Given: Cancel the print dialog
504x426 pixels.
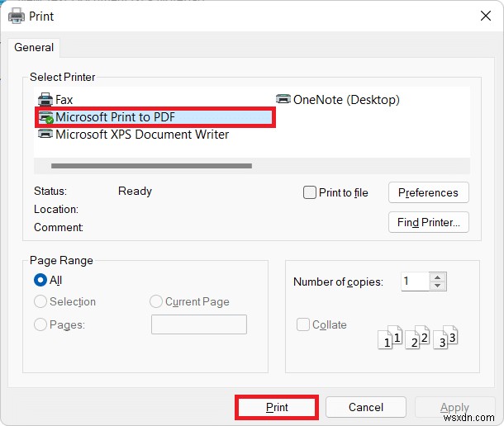Looking at the screenshot, I should pos(366,407).
